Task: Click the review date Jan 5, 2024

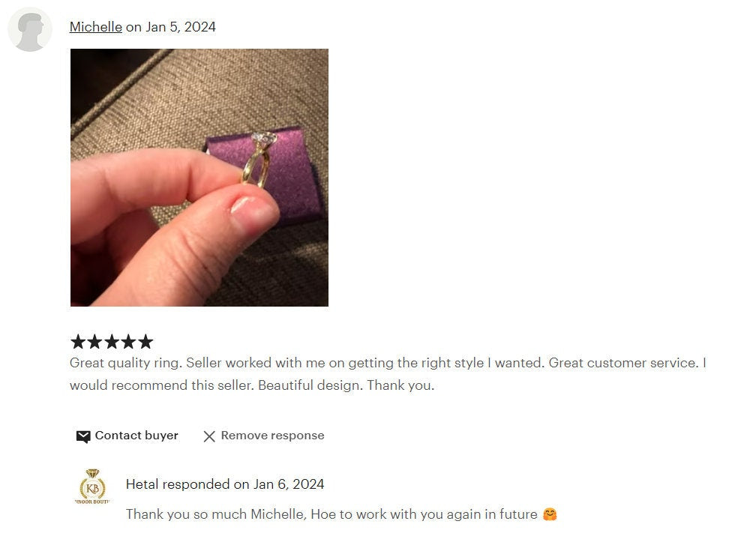Action: pos(181,27)
